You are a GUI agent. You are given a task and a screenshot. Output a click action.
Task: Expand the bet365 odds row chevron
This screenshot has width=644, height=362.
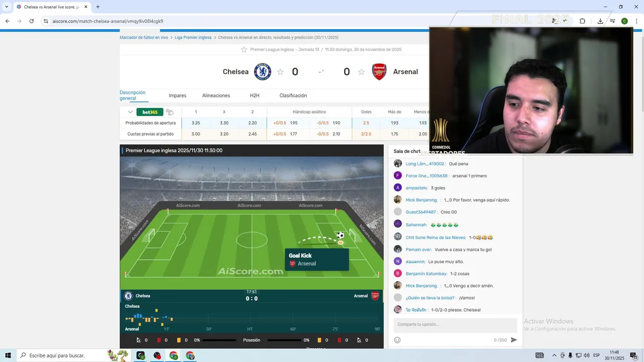pyautogui.click(x=130, y=112)
